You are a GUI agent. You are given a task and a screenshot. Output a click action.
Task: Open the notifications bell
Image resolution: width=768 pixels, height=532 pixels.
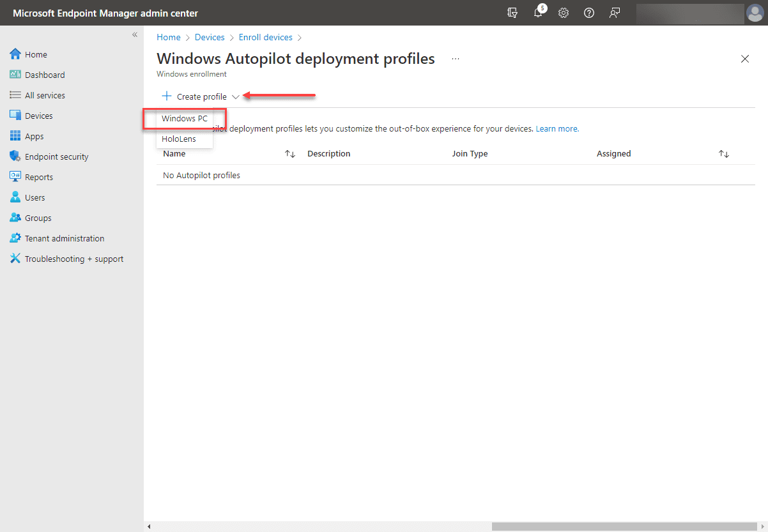[x=538, y=13]
